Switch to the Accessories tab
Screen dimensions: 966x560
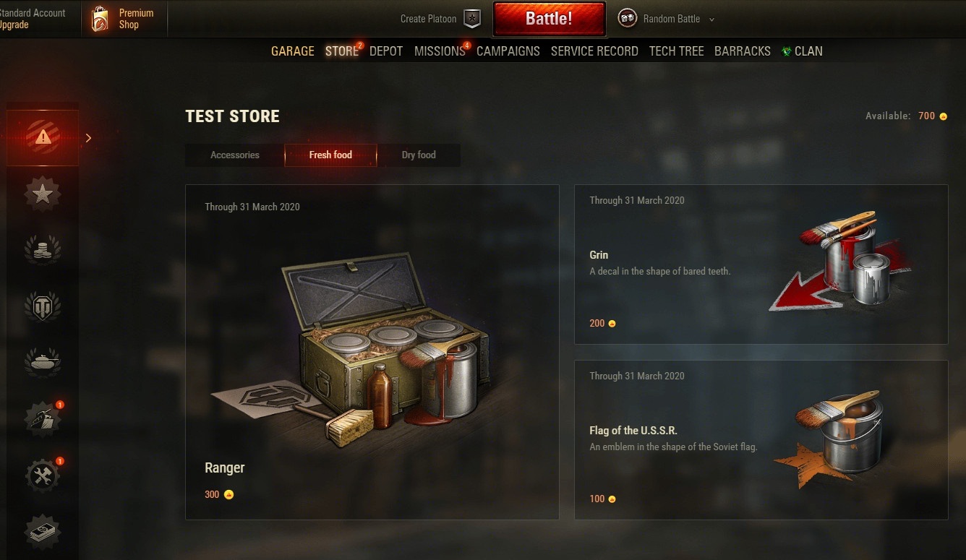235,155
